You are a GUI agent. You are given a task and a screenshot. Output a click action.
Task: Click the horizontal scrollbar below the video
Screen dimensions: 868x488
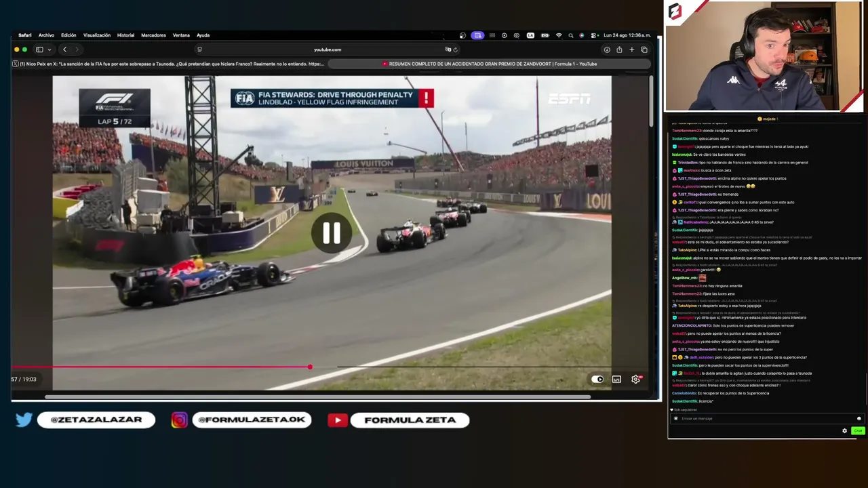pos(317,397)
